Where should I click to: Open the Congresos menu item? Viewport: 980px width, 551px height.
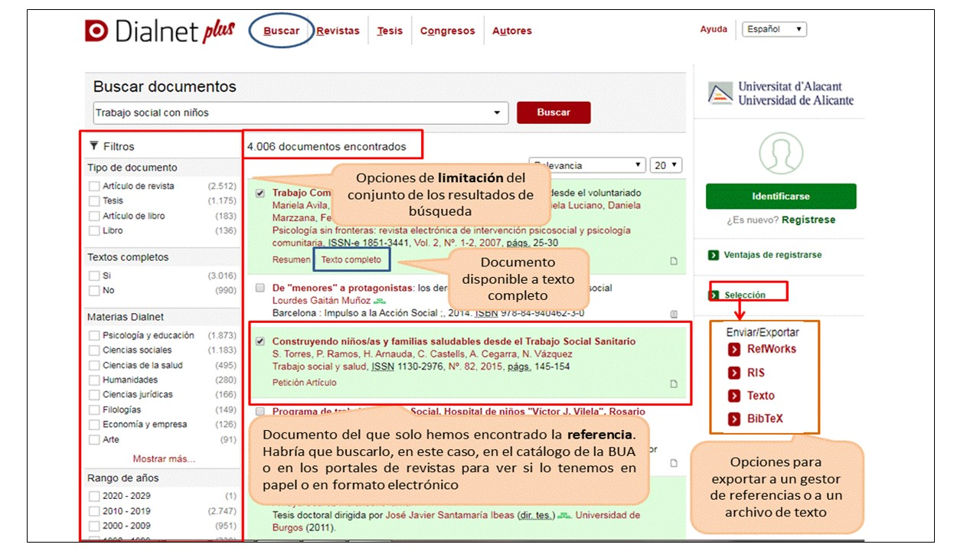pos(447,31)
